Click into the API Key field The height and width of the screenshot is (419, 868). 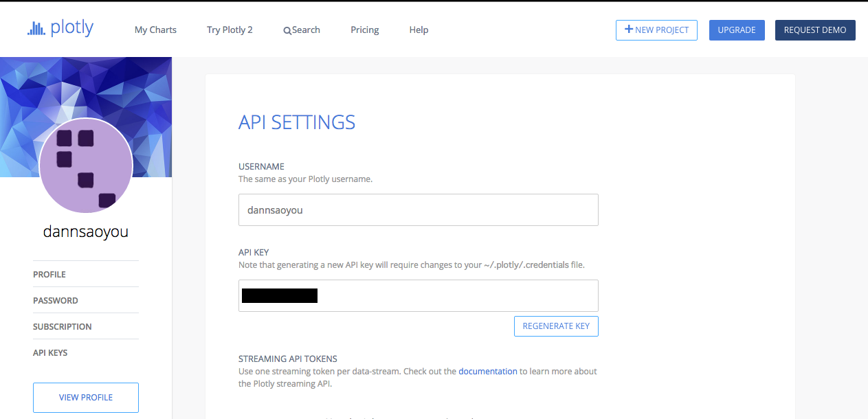coord(454,296)
